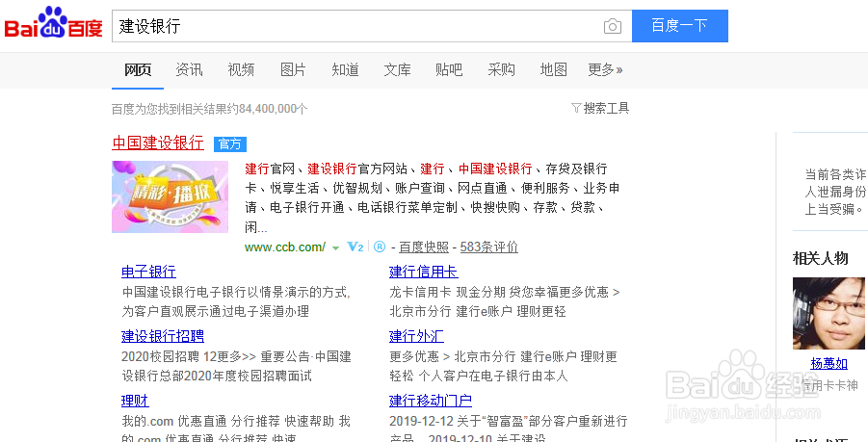Screen dimensions: 868x442
Task: Click the search box containing 建设银行
Action: click(372, 26)
